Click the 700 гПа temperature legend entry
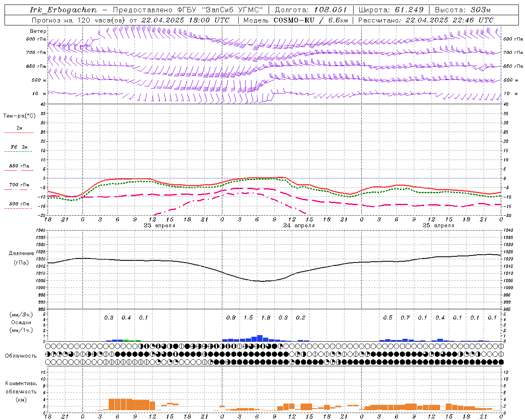Image resolution: width=525 pixels, height=420 pixels. (x=19, y=185)
